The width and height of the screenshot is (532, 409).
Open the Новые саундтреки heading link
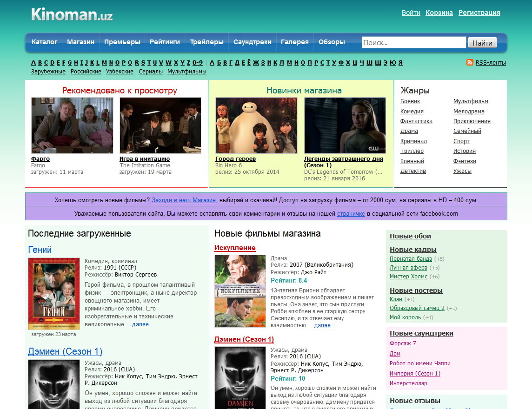421,333
